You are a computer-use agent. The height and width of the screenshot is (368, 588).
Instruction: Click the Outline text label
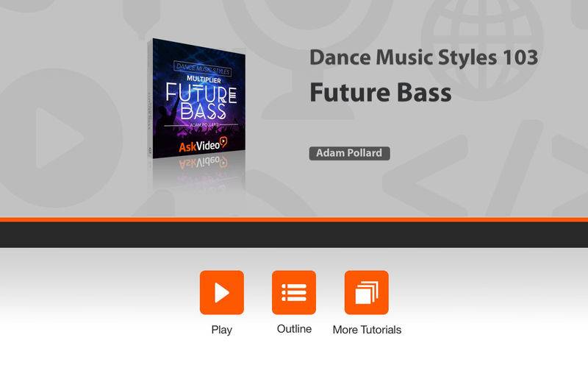point(294,329)
